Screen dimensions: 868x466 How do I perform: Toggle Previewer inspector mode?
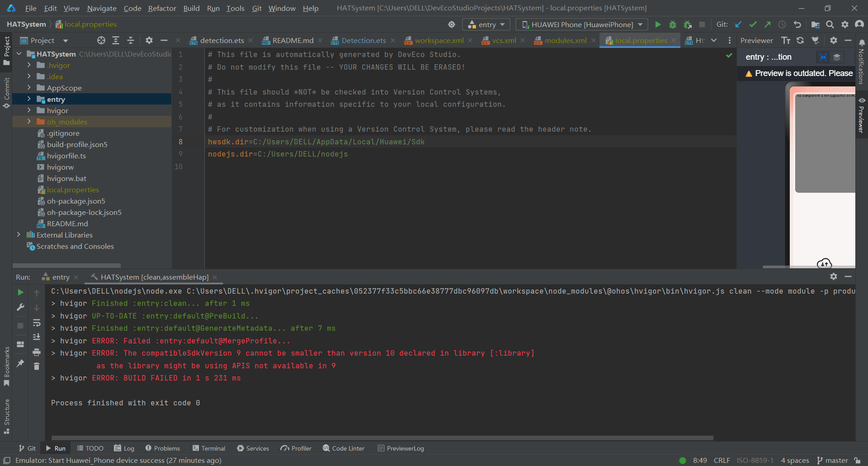(823, 57)
